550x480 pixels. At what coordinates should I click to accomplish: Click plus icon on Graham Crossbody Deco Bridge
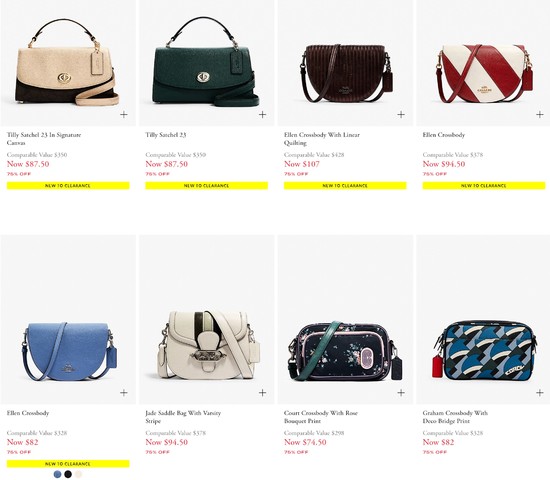[540, 393]
